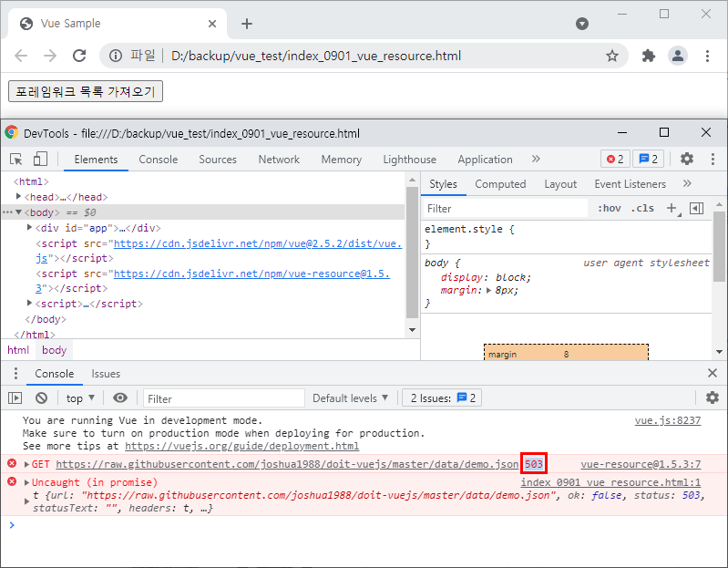Open the top context dropdown
Screen dimensions: 728x568
click(80, 398)
